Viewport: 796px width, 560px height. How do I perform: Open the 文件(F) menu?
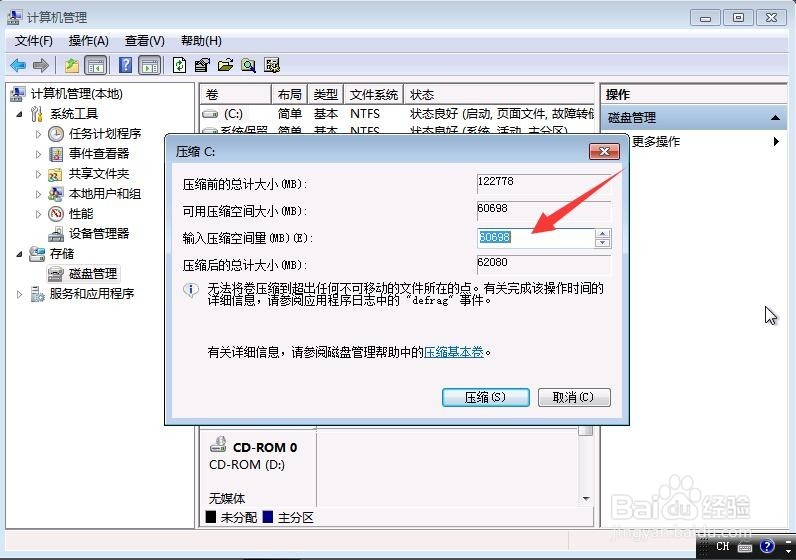coord(34,41)
